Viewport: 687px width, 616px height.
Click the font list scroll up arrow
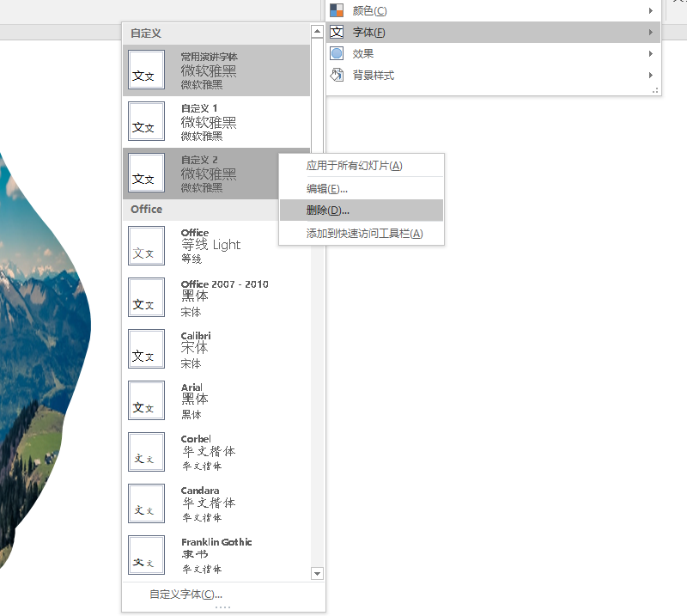[x=317, y=31]
